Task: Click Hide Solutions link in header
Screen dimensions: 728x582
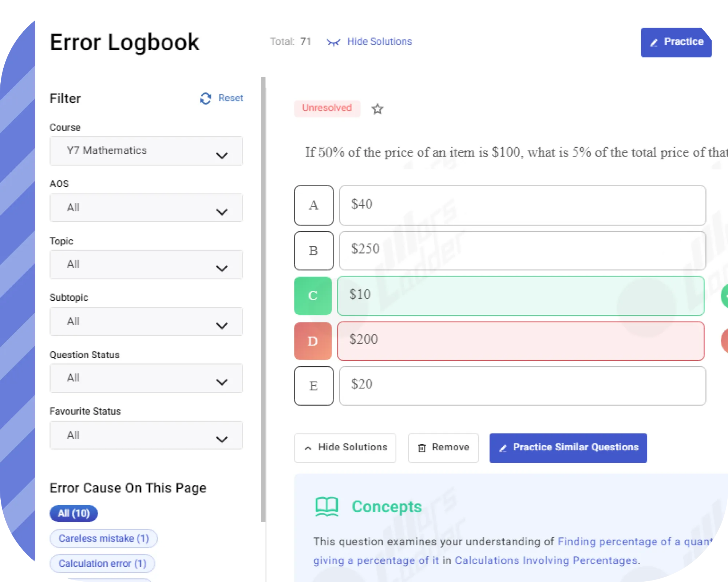Action: click(379, 41)
